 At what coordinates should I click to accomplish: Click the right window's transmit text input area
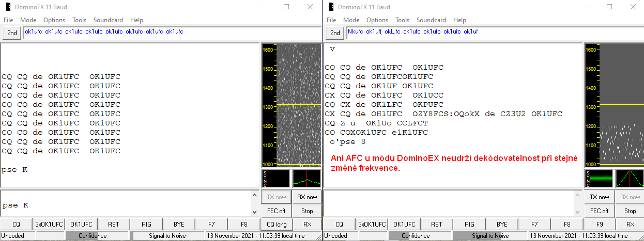pos(449,203)
